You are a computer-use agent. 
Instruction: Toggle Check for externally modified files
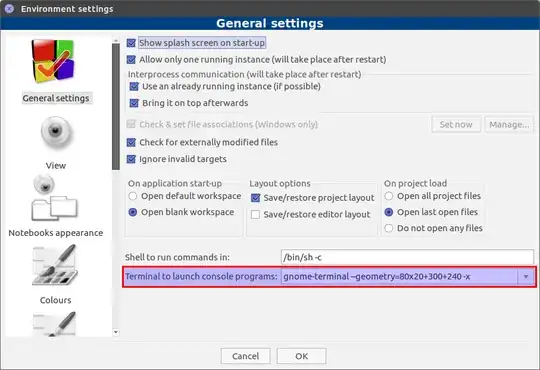[x=131, y=142]
